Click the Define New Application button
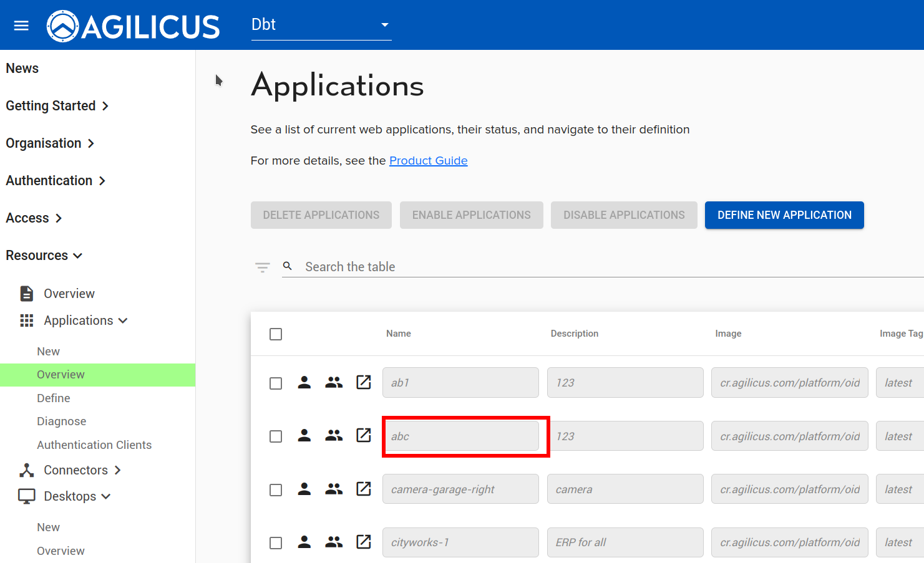The image size is (924, 563). click(784, 215)
